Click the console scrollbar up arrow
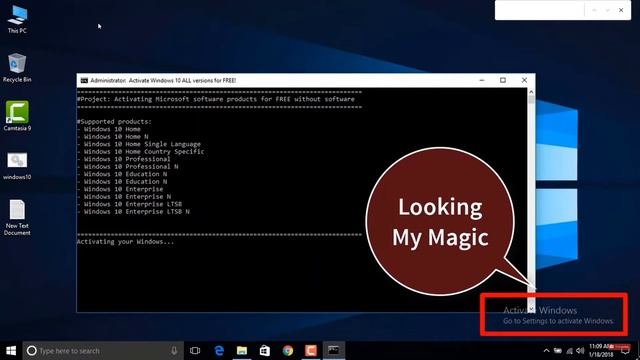The width and height of the screenshot is (640, 360). tap(531, 92)
